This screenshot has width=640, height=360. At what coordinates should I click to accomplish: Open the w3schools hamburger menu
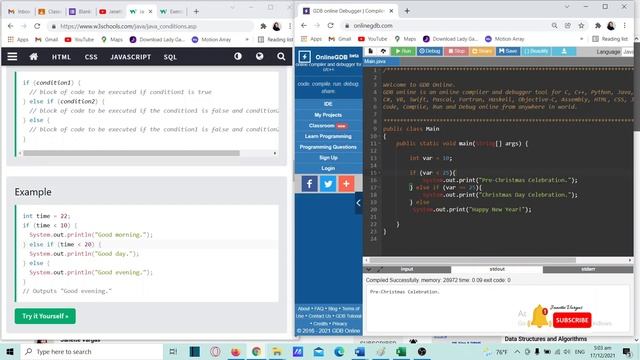12,56
